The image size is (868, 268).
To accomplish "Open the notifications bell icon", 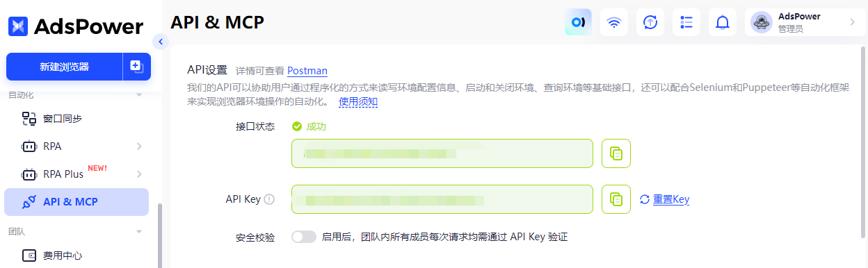I will 723,22.
